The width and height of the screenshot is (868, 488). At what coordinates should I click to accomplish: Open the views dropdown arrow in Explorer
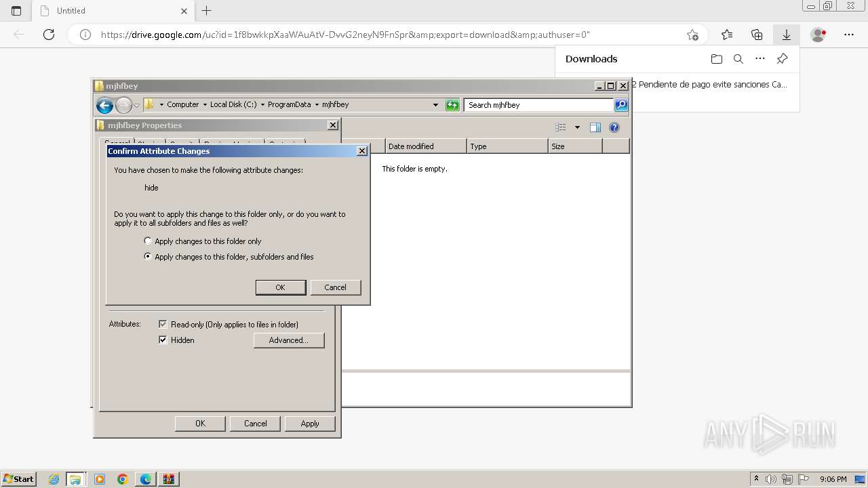click(577, 127)
